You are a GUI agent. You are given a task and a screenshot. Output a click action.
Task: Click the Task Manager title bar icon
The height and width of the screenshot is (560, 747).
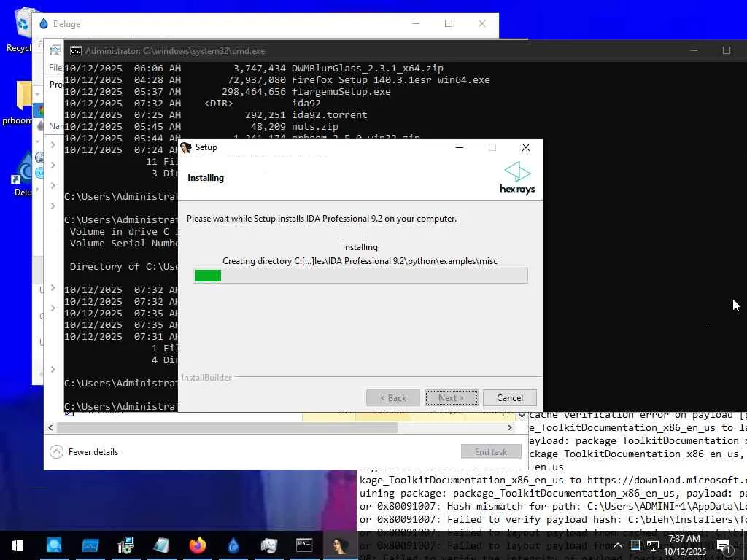point(55,50)
